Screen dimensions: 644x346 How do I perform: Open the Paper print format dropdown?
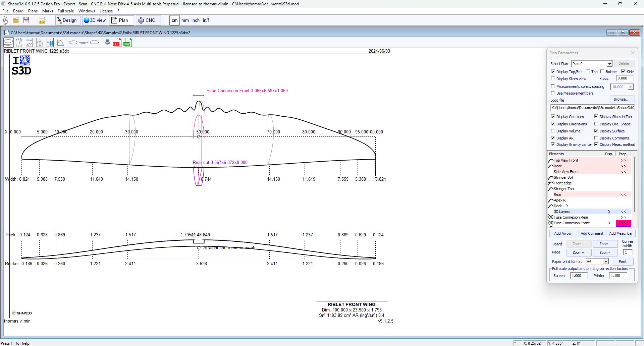tap(606, 262)
